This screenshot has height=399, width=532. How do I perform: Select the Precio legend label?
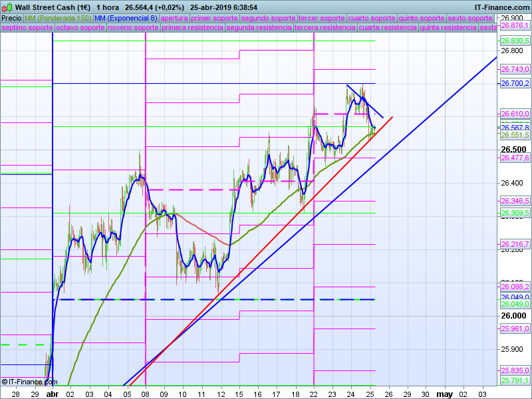point(11,18)
